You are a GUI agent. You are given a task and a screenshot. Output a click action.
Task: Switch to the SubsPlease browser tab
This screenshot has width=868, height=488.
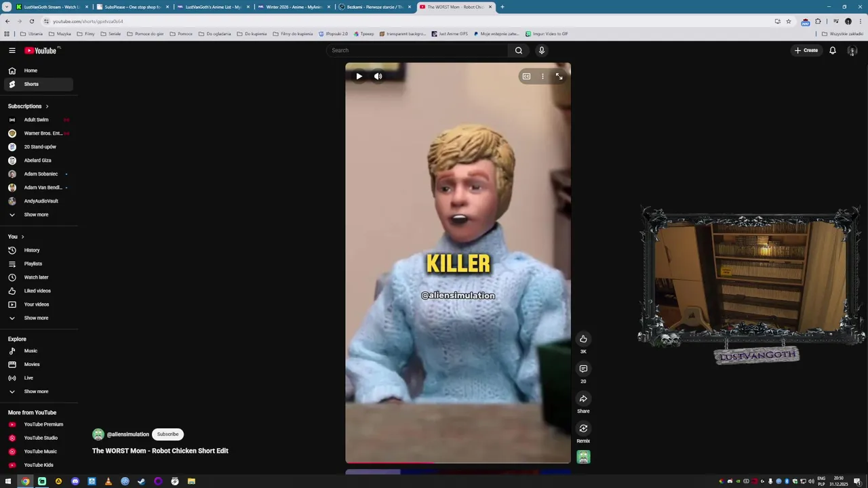(132, 7)
